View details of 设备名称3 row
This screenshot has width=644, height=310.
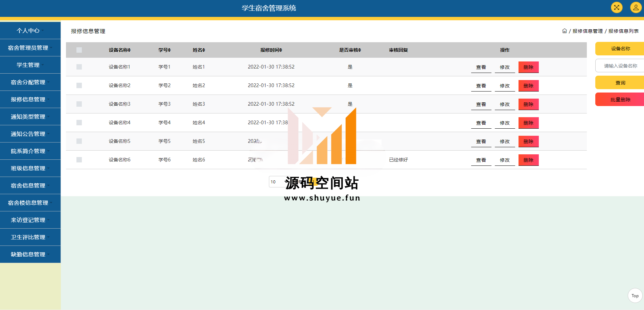(x=481, y=104)
